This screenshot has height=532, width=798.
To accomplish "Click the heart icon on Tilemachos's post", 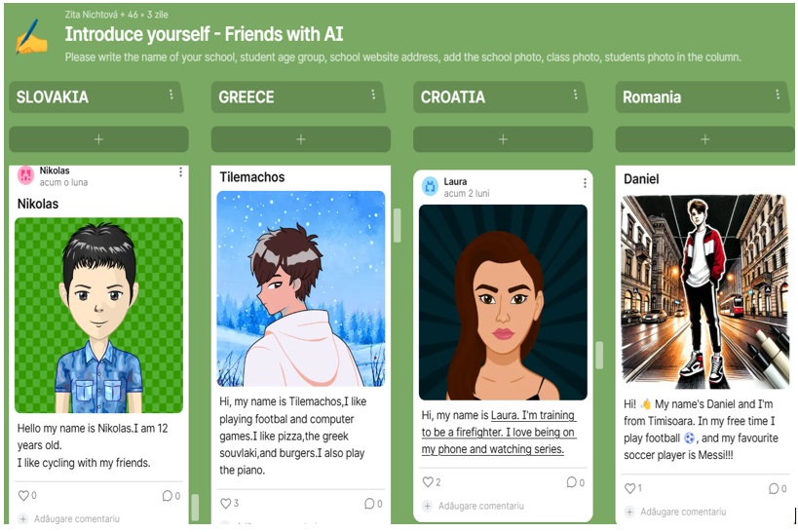I will (x=225, y=503).
